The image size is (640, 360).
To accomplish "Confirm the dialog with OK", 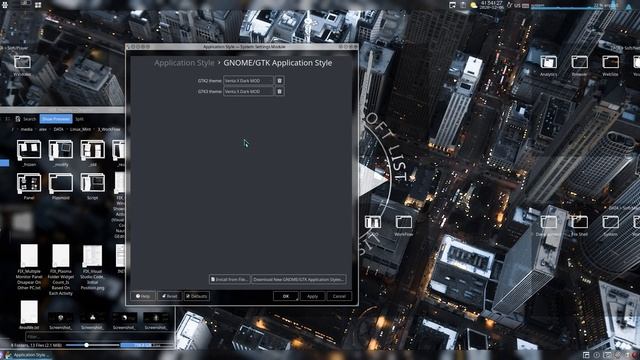I will click(x=286, y=296).
